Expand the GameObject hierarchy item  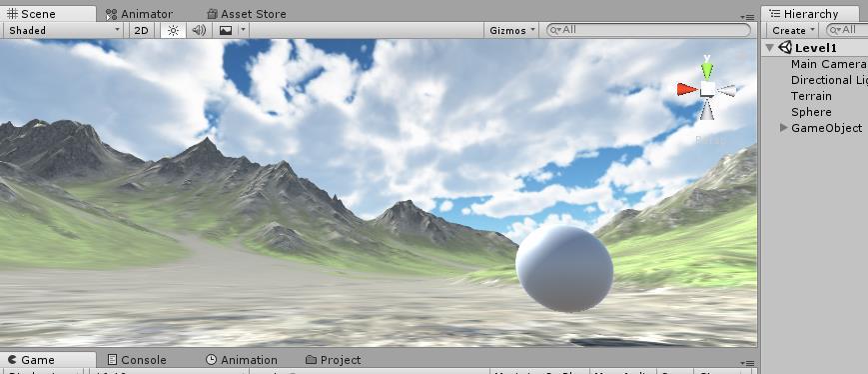click(783, 127)
